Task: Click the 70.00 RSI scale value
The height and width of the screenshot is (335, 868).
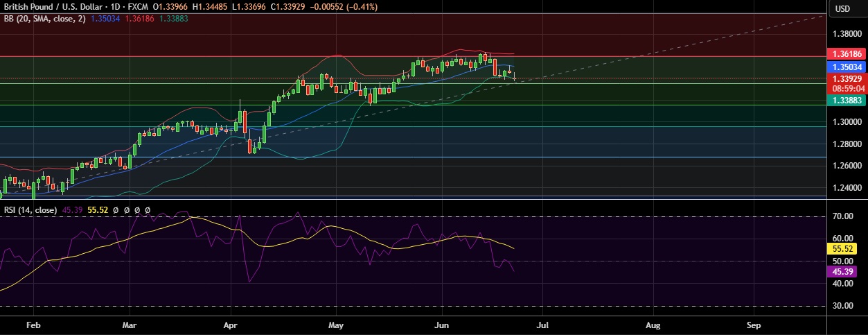Action: (x=842, y=216)
